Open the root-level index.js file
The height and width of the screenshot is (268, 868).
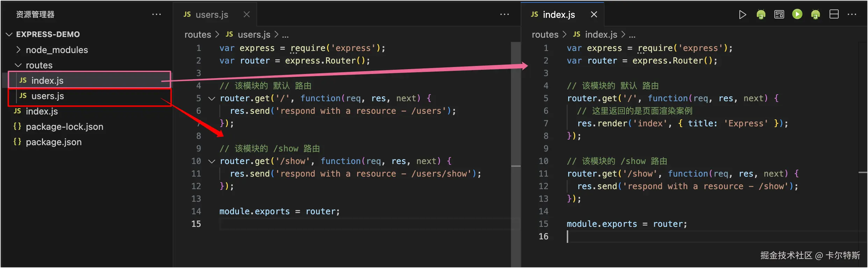(x=87, y=111)
